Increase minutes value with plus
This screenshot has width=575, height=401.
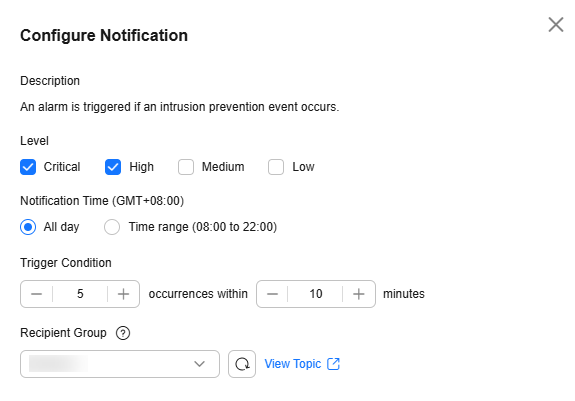359,294
